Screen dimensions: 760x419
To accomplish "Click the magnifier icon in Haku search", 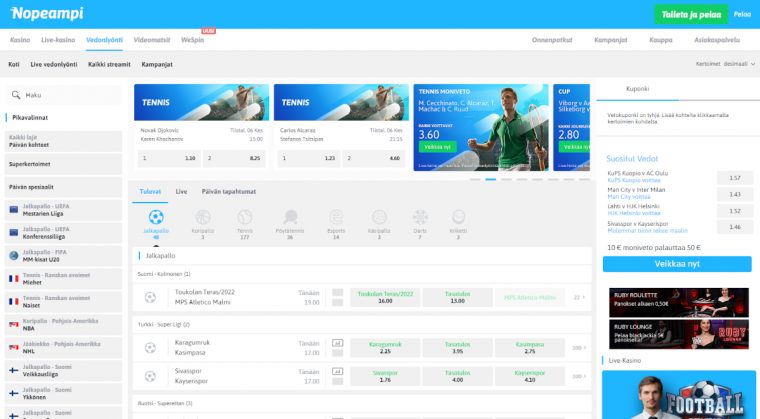I will pyautogui.click(x=16, y=95).
